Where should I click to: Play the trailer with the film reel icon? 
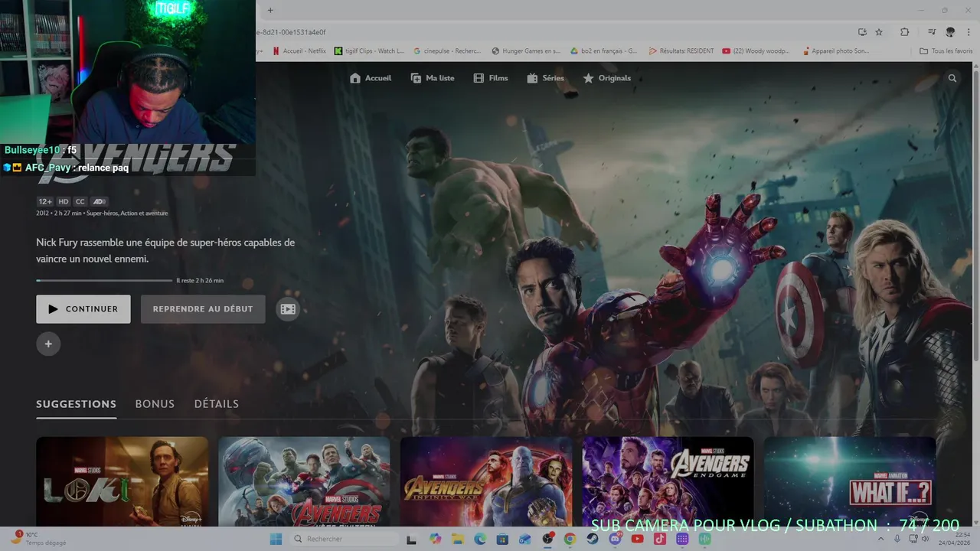coord(288,309)
